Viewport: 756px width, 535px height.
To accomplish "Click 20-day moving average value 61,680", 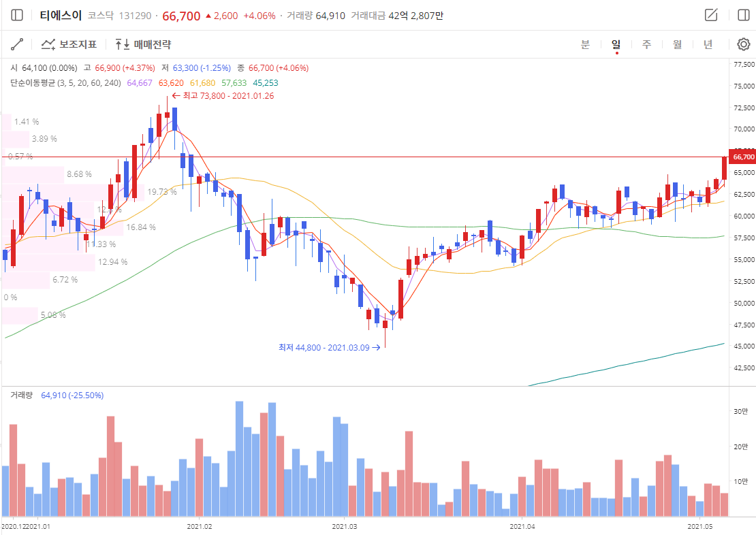I will click(202, 83).
